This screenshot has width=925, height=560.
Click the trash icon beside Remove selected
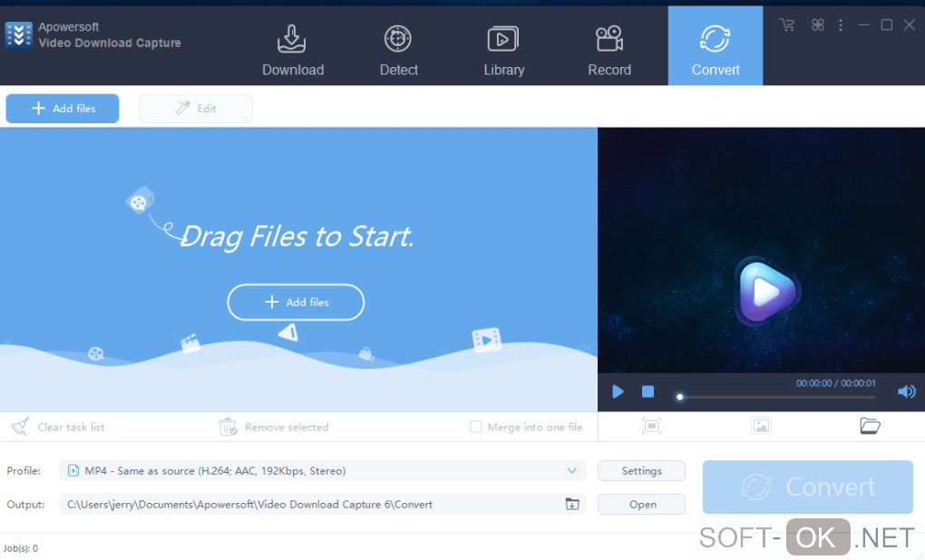228,427
